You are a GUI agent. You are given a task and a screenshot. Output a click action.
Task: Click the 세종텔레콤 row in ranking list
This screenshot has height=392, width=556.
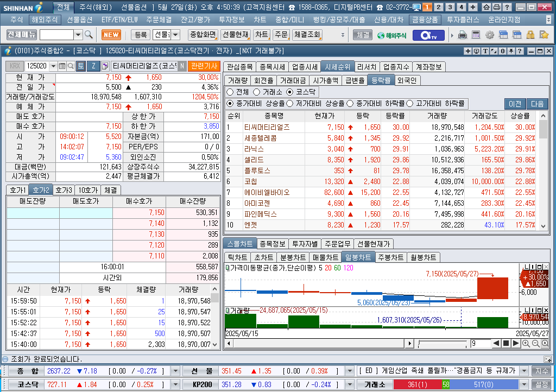point(382,138)
